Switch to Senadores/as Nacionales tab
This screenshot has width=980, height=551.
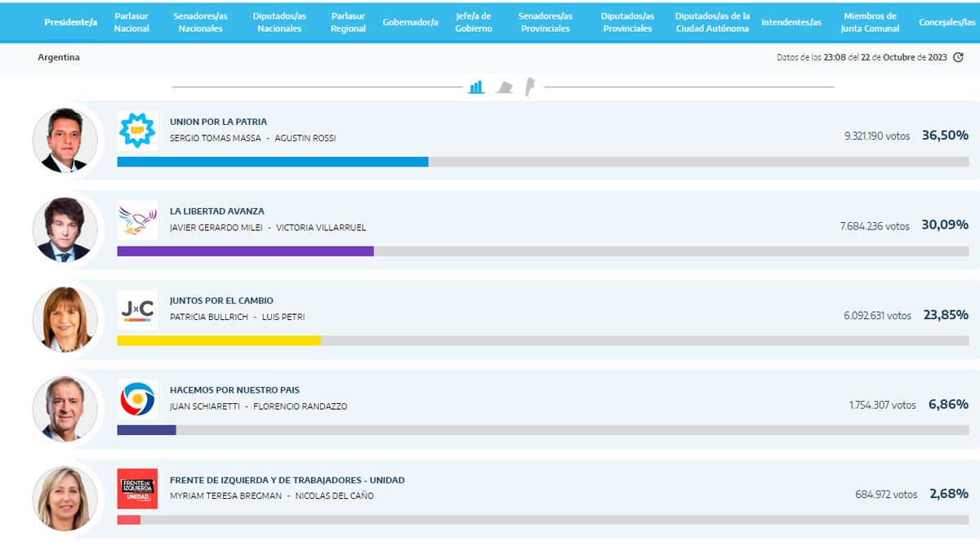(200, 22)
